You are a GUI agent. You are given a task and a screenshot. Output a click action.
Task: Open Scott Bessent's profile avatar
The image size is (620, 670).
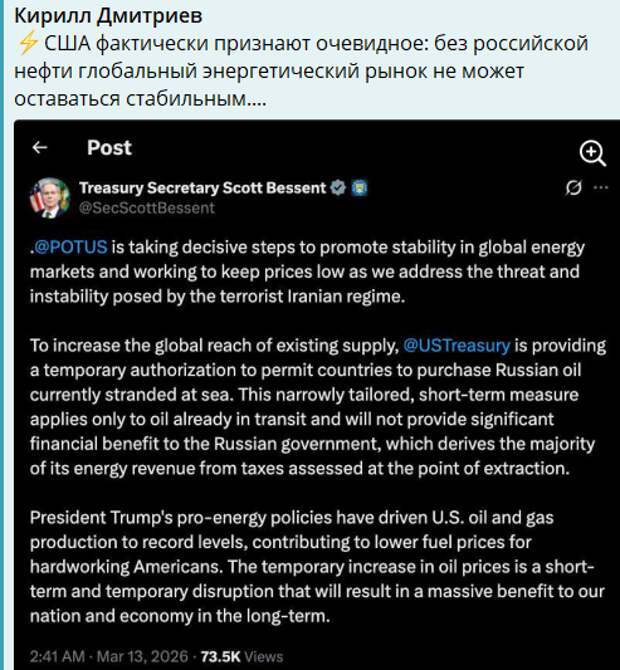point(46,196)
